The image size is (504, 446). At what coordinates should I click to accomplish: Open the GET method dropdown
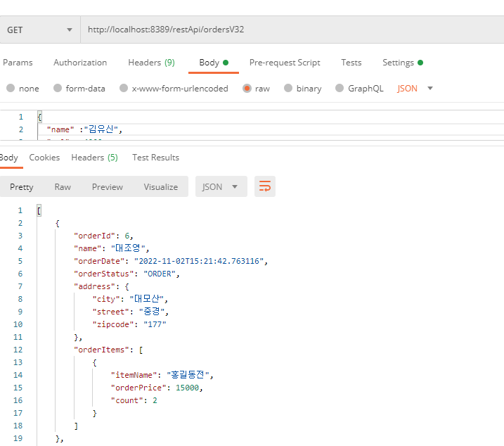tap(40, 30)
